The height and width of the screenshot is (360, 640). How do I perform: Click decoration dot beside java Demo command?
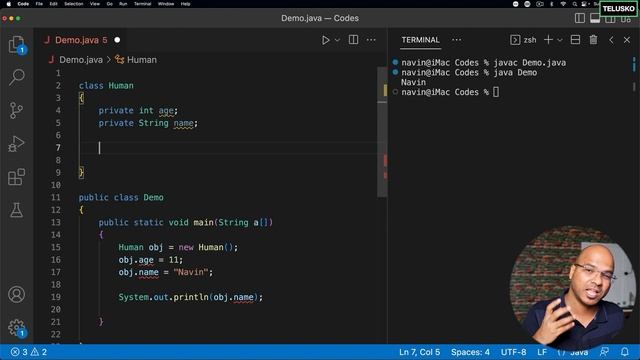point(395,72)
